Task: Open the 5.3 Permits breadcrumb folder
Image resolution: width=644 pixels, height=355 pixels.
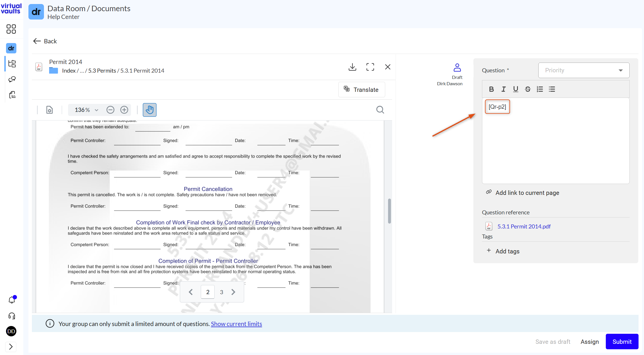Action: (x=102, y=71)
